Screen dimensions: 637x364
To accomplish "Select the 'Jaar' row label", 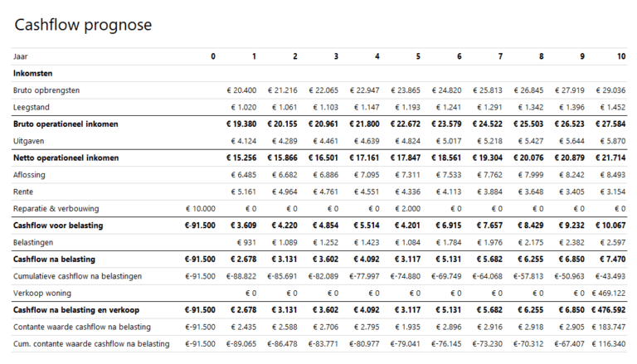I will click(20, 56).
